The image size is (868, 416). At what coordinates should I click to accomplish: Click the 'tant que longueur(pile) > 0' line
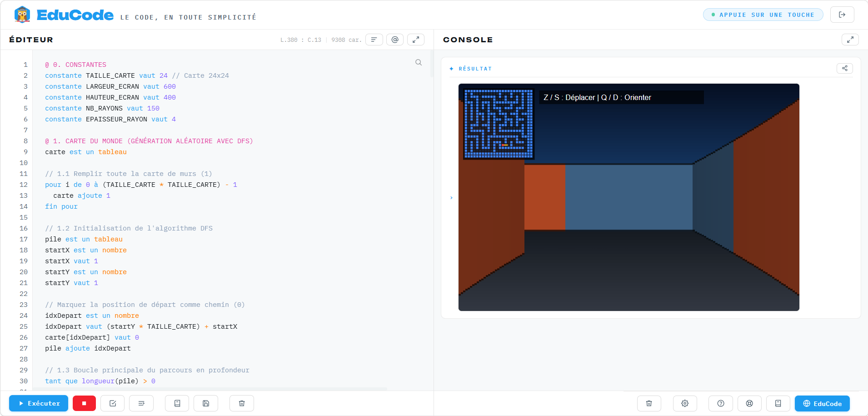[x=100, y=381]
